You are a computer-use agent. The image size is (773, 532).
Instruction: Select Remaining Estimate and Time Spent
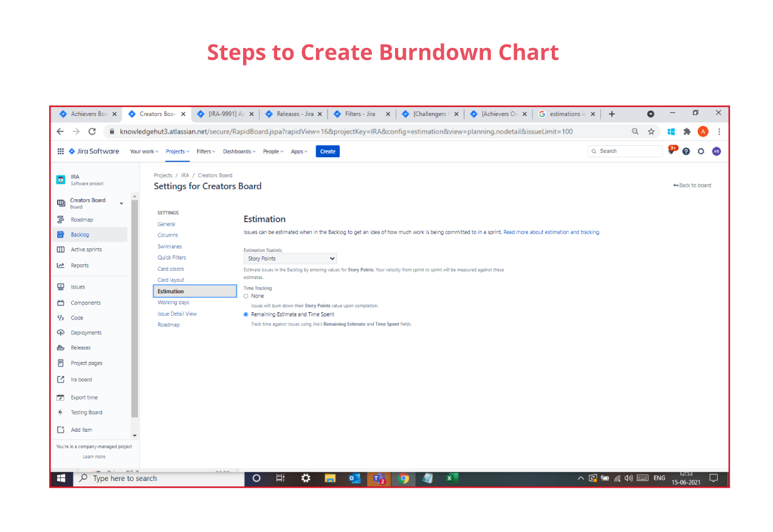point(246,314)
